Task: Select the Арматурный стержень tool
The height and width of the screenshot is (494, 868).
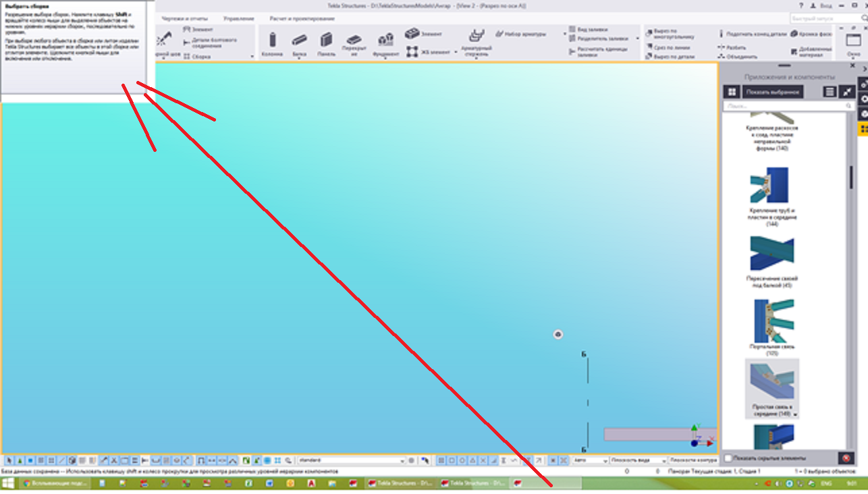Action: tap(477, 43)
